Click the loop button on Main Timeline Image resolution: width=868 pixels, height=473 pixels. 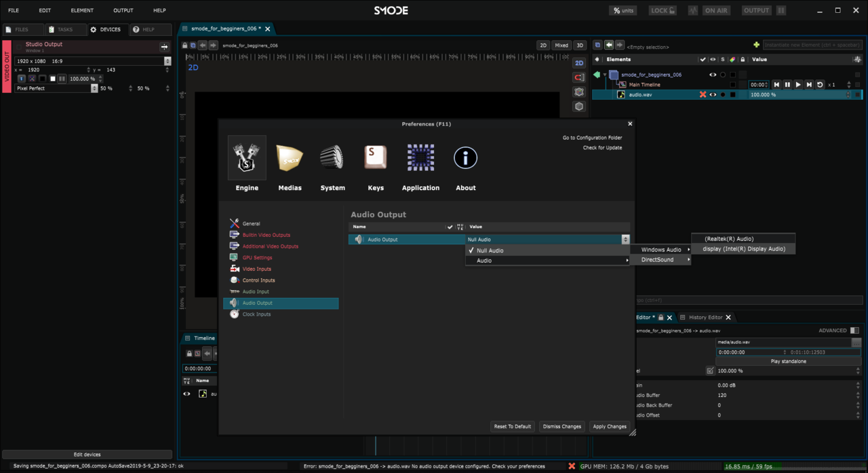coord(820,85)
